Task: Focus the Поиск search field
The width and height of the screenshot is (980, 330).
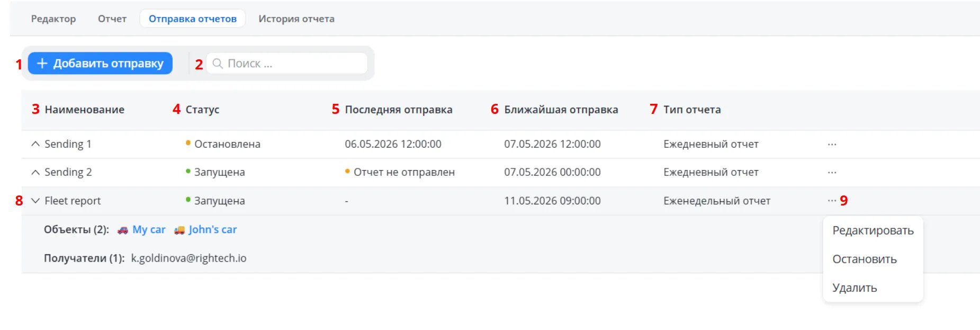Action: tap(286, 64)
